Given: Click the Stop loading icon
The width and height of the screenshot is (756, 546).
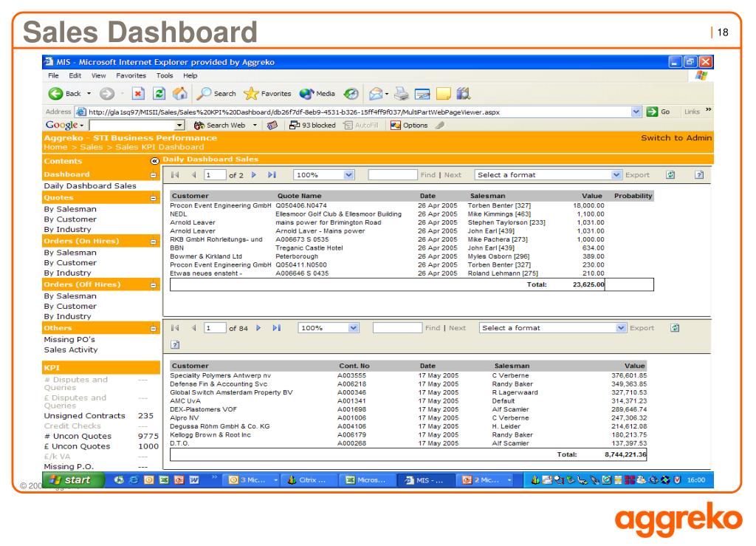Looking at the screenshot, I should 138,94.
